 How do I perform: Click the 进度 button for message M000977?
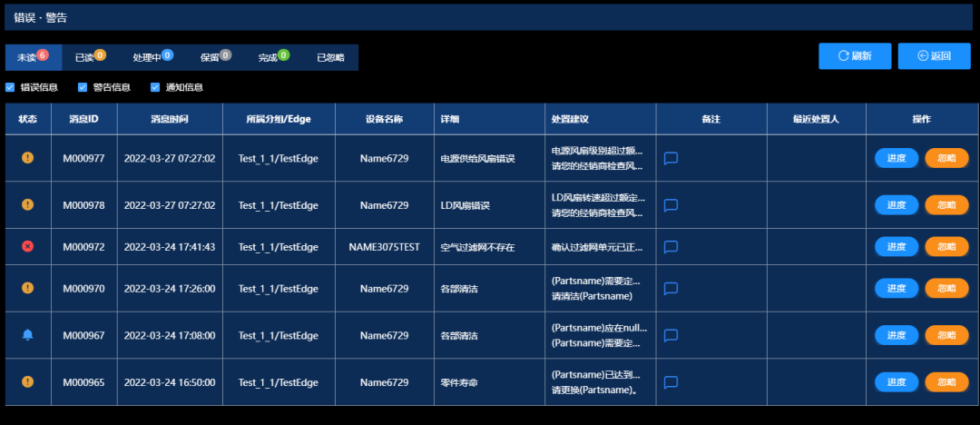pos(896,158)
